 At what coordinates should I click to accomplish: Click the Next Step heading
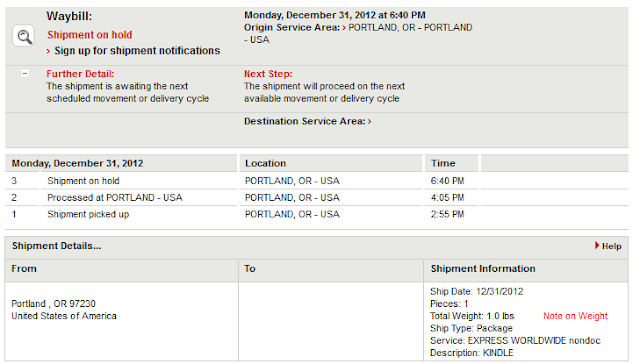(268, 74)
